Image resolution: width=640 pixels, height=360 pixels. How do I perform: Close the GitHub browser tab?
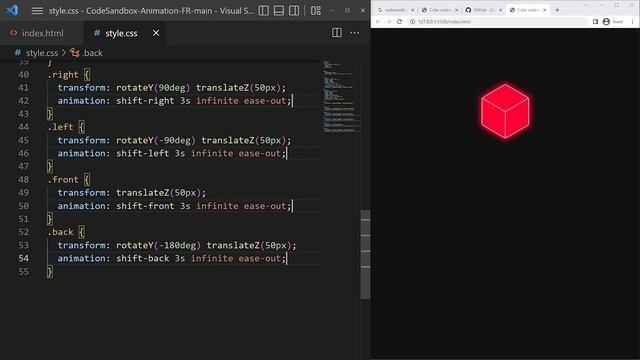pyautogui.click(x=500, y=10)
